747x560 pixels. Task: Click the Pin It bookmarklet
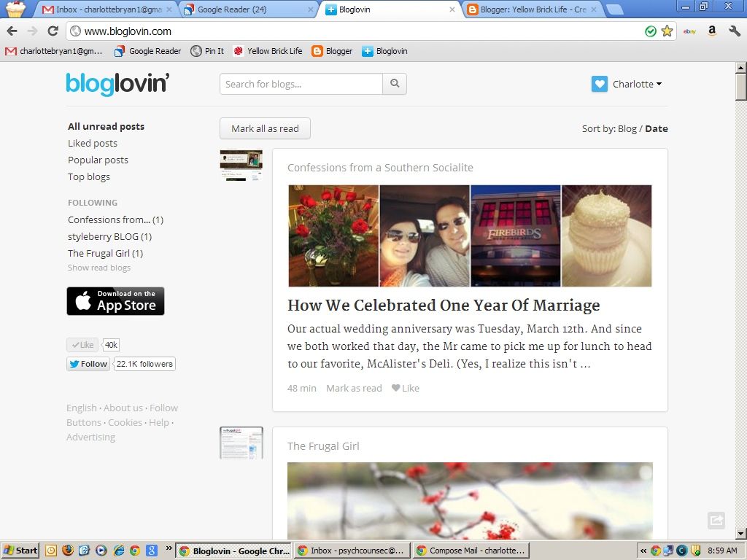pos(207,51)
